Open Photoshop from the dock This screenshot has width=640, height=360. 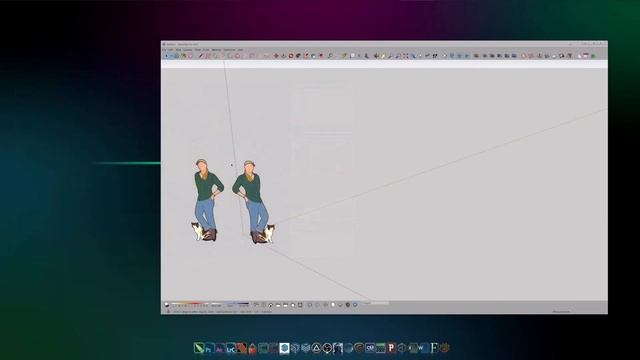pyautogui.click(x=209, y=348)
